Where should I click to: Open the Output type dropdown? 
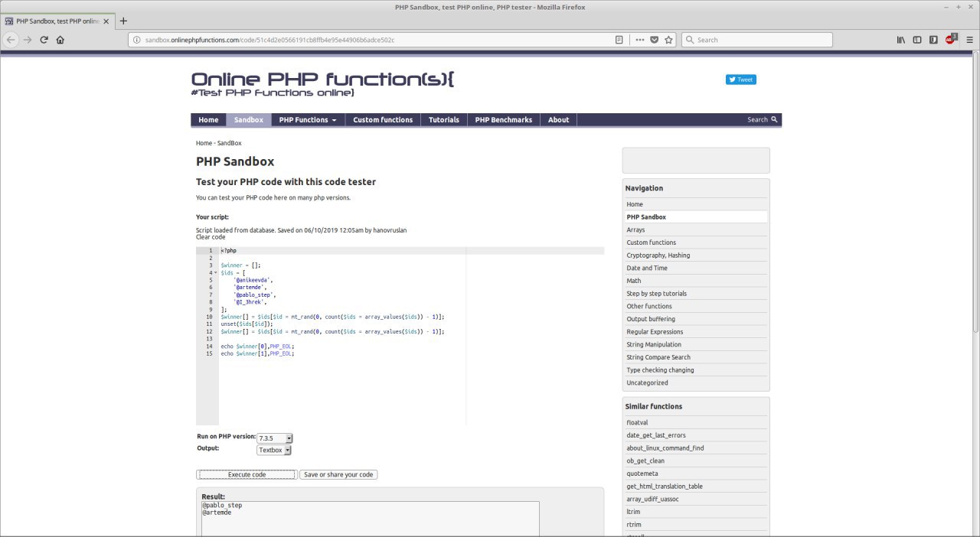pos(275,451)
